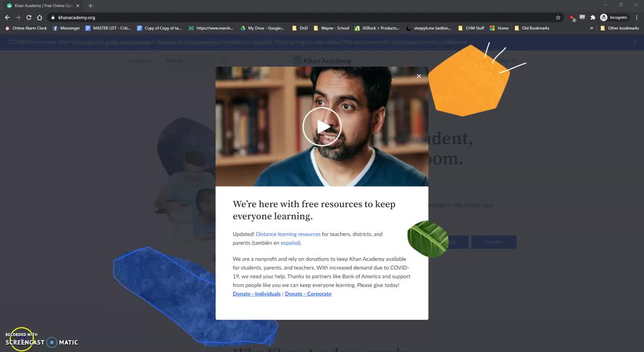Open the Courses menu in page header
644x352 pixels.
coord(140,61)
